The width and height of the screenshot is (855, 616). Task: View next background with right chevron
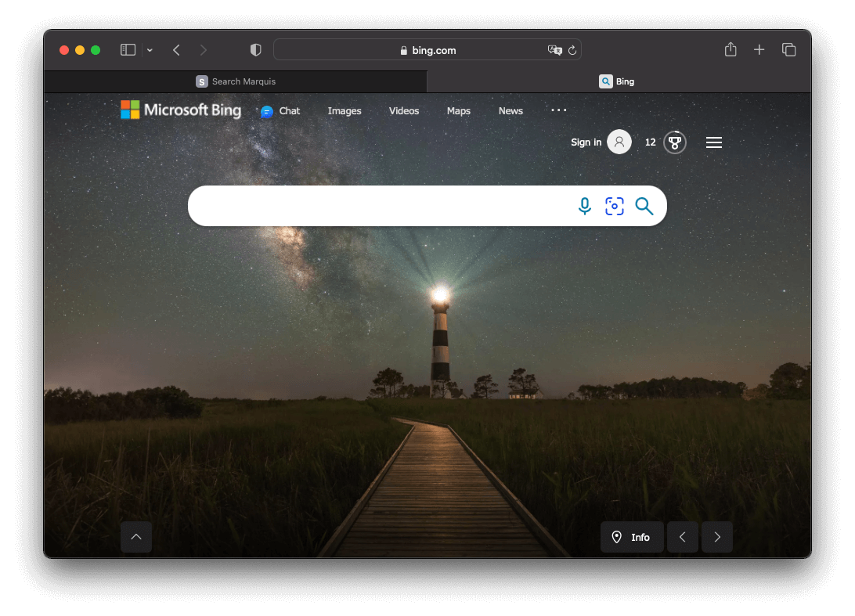click(716, 537)
